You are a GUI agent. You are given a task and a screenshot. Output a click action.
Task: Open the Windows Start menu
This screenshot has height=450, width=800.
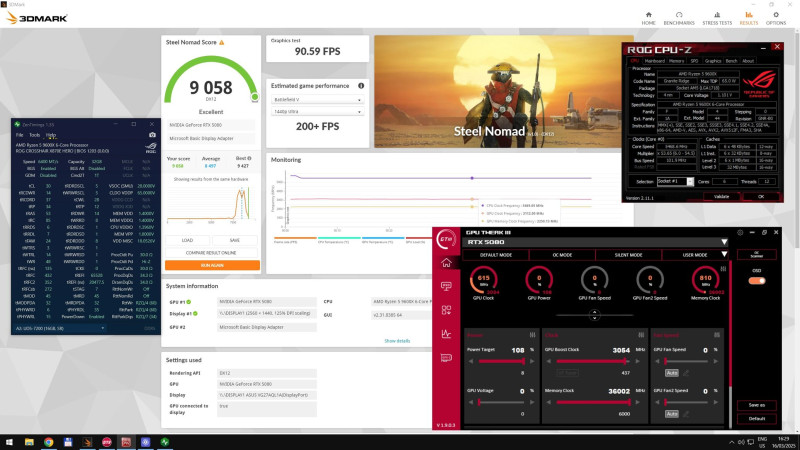[9, 442]
